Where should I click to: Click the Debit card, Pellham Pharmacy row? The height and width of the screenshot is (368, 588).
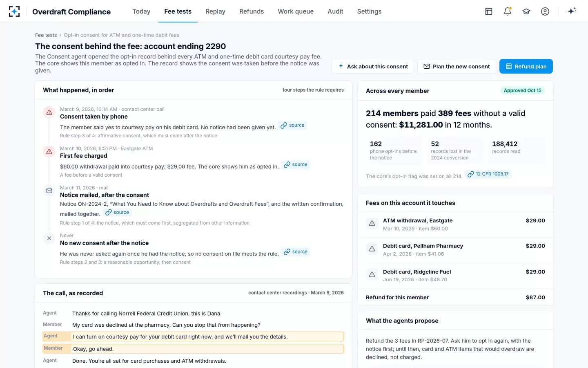[455, 249]
